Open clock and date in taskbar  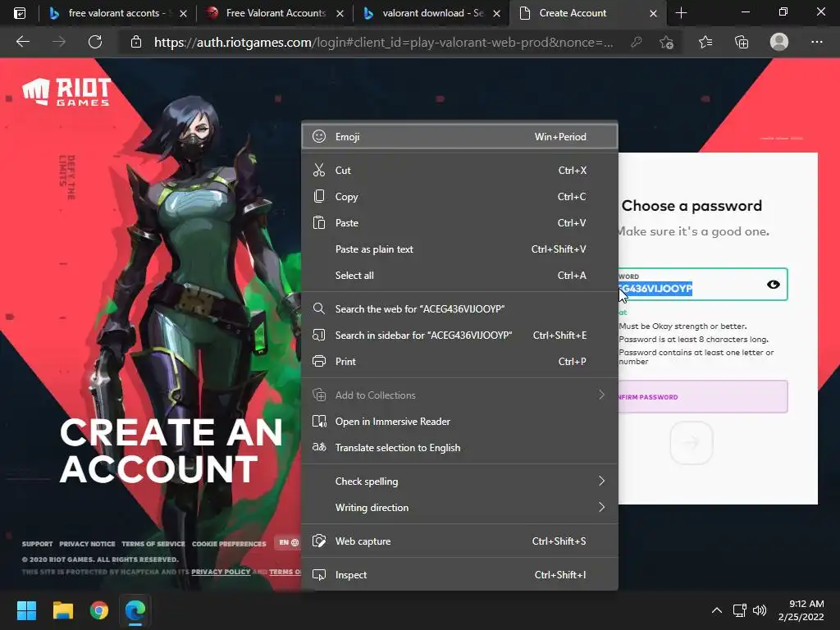[x=802, y=610]
